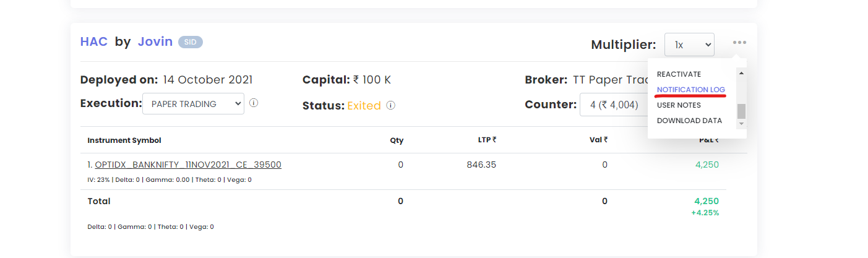Open the Counter dropdown
This screenshot has width=868, height=258.
(614, 105)
